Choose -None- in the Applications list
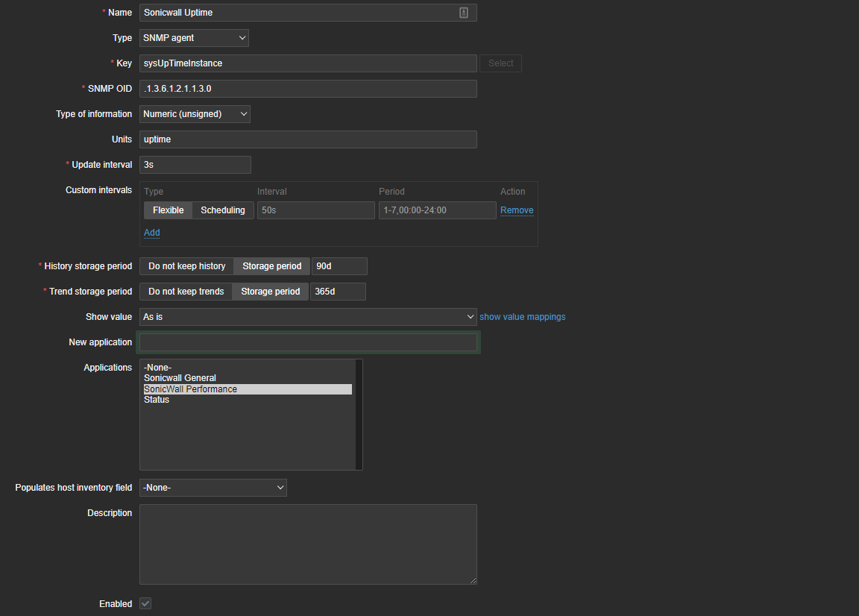This screenshot has height=616, width=859. pyautogui.click(x=157, y=368)
